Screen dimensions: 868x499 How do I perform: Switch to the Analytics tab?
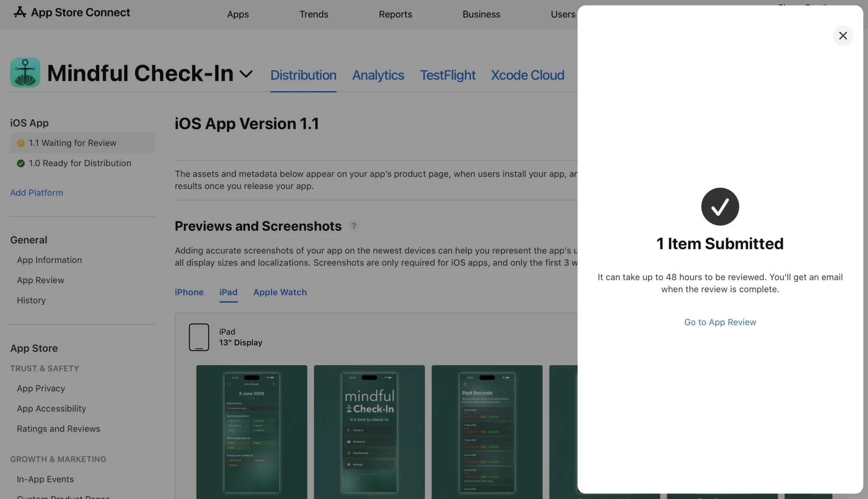coord(378,75)
